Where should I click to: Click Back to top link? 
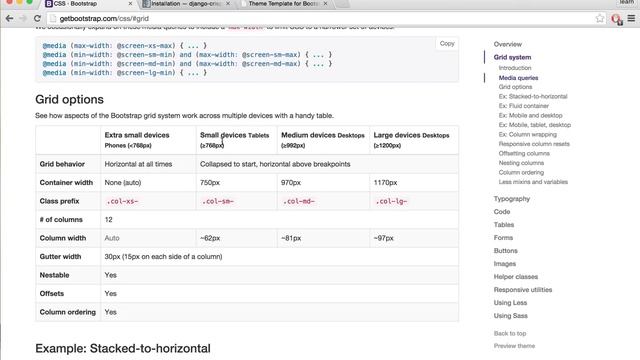[x=510, y=333]
